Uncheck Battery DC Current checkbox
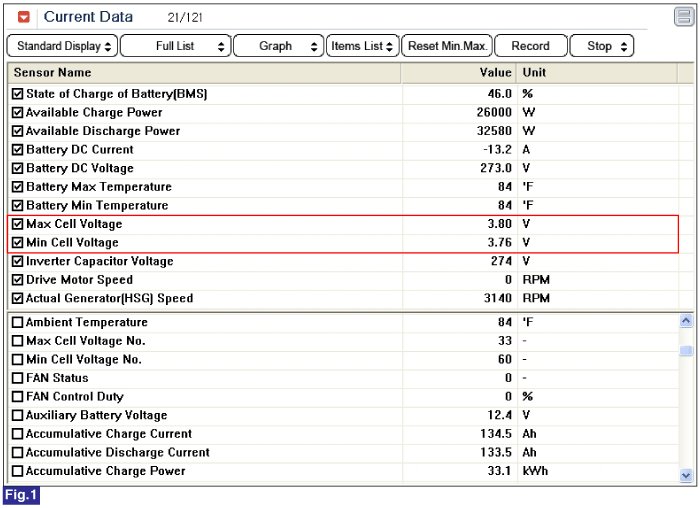The image size is (700, 508). 17,150
